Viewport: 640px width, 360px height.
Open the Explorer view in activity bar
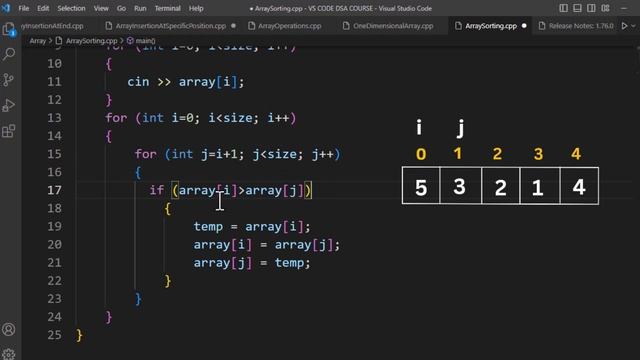(x=9, y=29)
